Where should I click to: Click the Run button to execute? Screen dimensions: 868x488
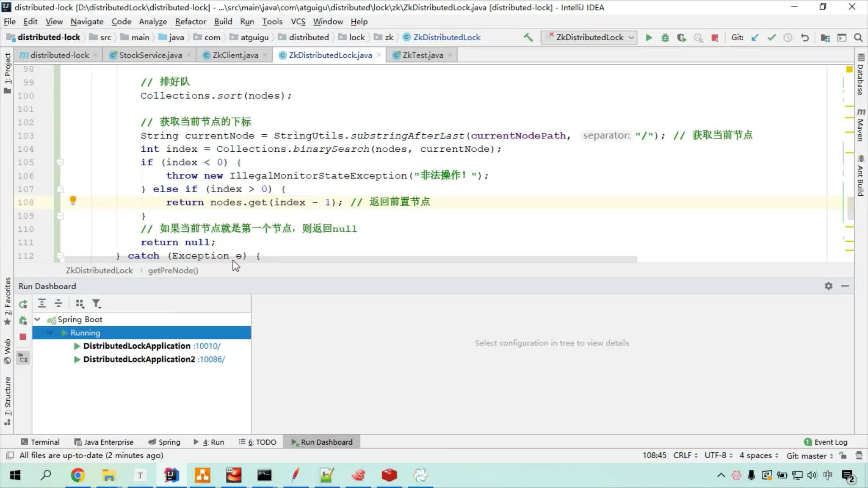point(649,37)
